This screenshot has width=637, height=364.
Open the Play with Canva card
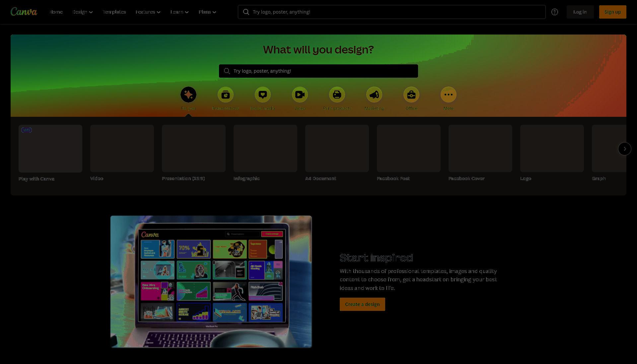[50, 149]
